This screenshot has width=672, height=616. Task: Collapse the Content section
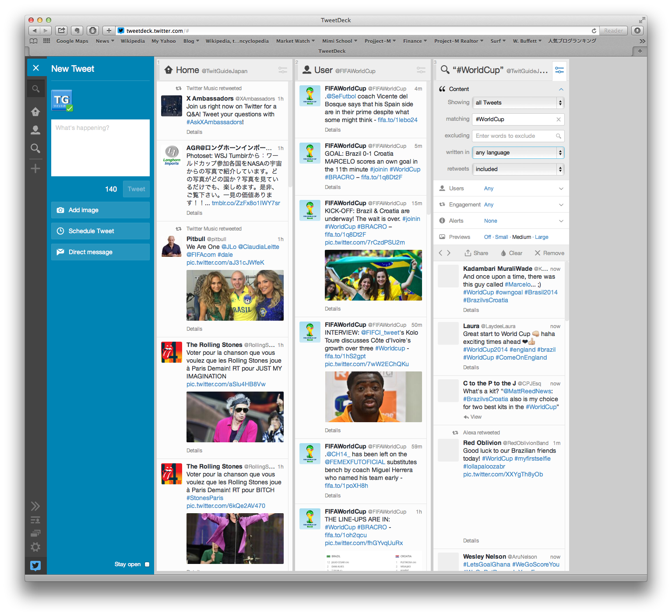[x=561, y=89]
